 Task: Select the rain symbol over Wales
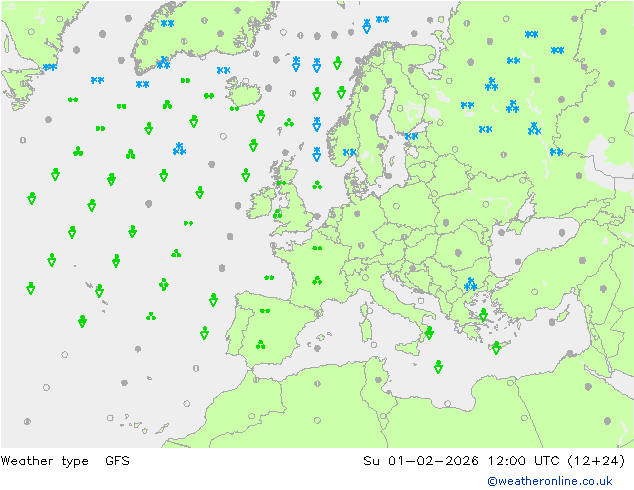coord(277,214)
